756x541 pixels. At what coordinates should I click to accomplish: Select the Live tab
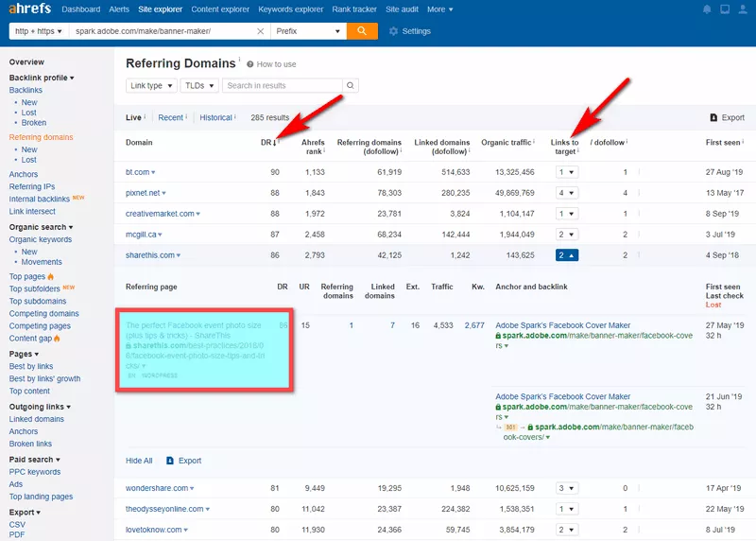tap(133, 117)
